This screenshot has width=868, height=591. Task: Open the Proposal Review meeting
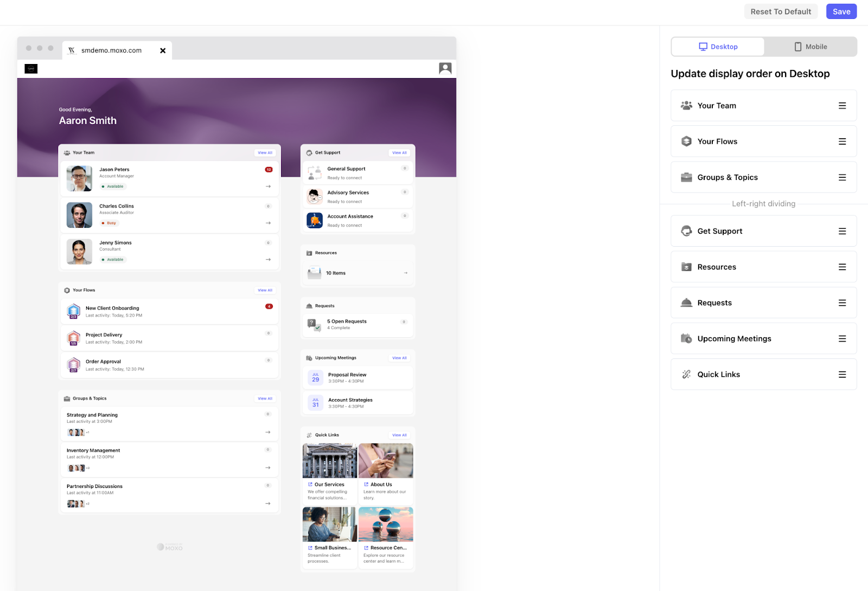coord(358,378)
